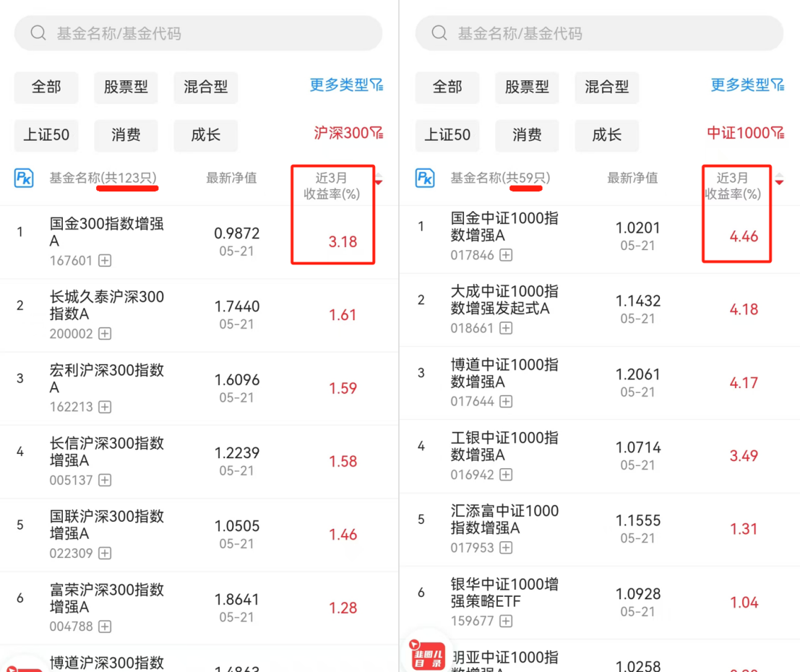The height and width of the screenshot is (672, 800).
Task: Click return value 1.61
Action: [x=343, y=315]
